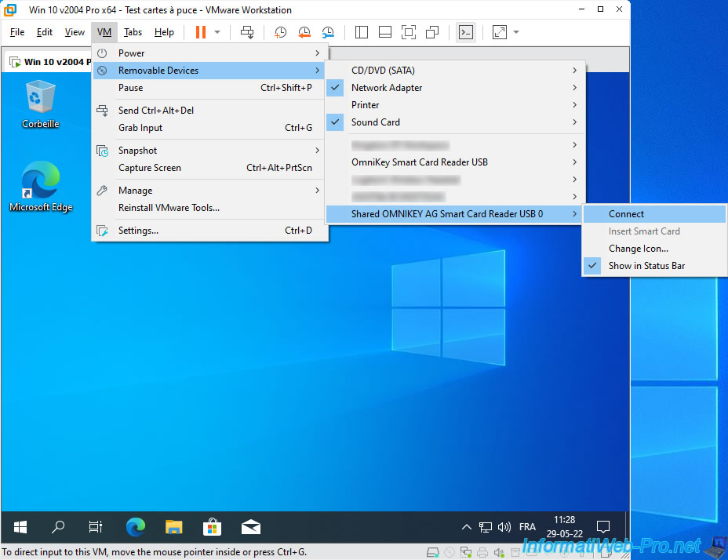Click the console view toolbar icon

coord(466,32)
